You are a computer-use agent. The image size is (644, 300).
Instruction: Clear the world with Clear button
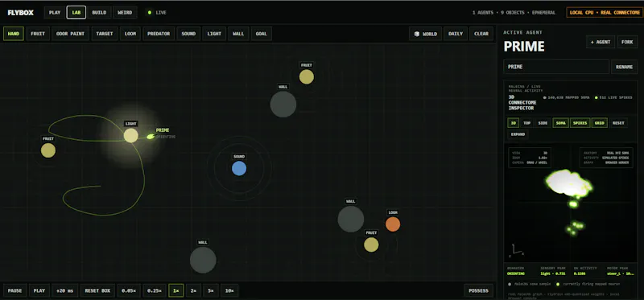click(481, 34)
